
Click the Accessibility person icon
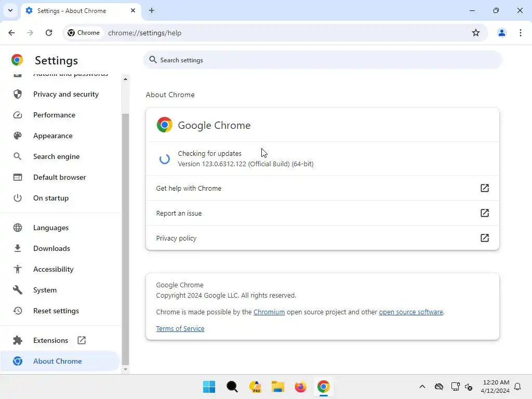click(18, 269)
